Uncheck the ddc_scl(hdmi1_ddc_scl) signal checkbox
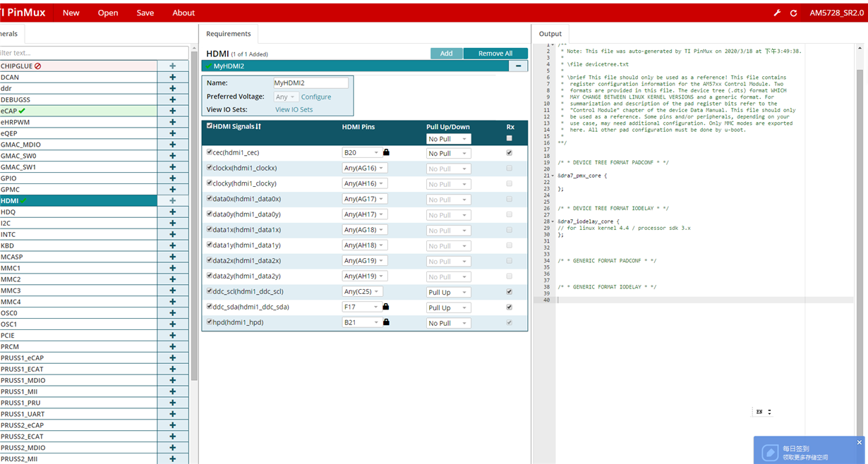Screen dimensions: 868x464 click(210, 291)
